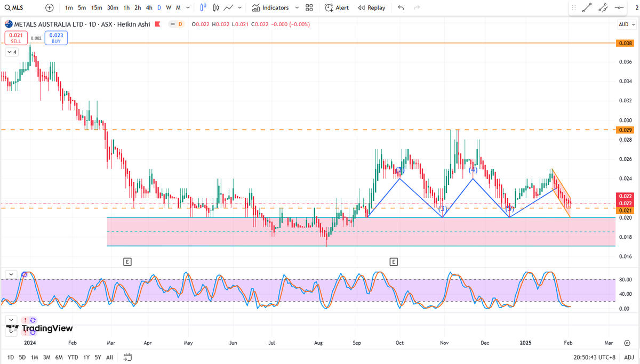Set range to 5Y

[98, 357]
